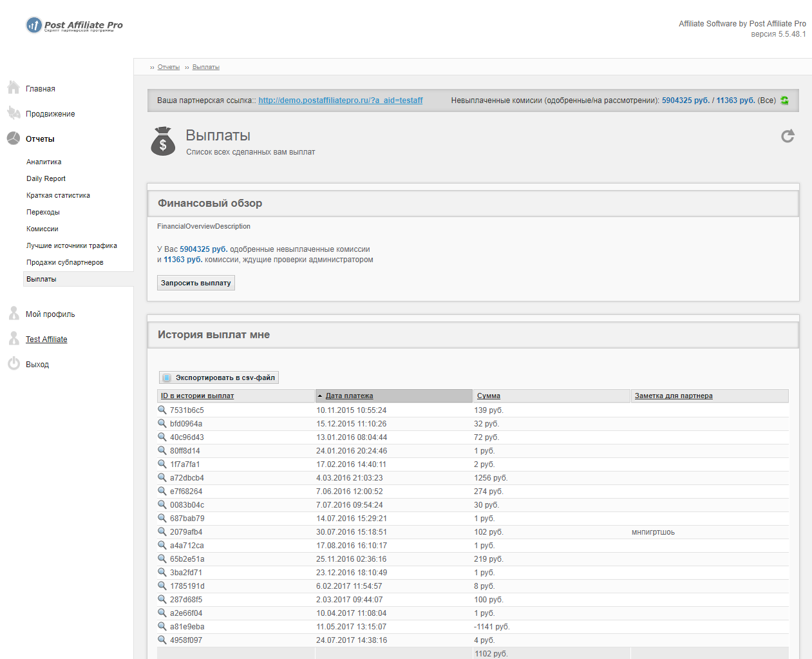Click magnifier icon for payout a81e9eba
The height and width of the screenshot is (659, 812).
point(162,626)
